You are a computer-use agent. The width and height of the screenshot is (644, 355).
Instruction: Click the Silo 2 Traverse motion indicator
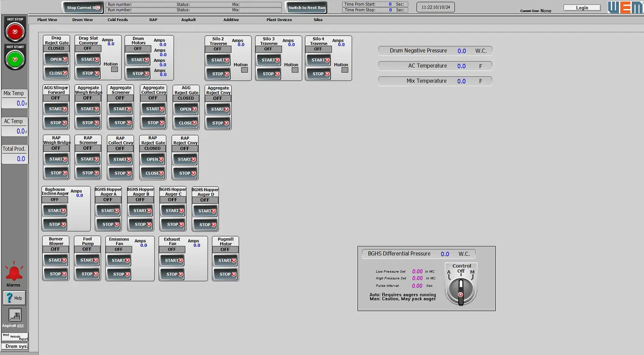(244, 70)
